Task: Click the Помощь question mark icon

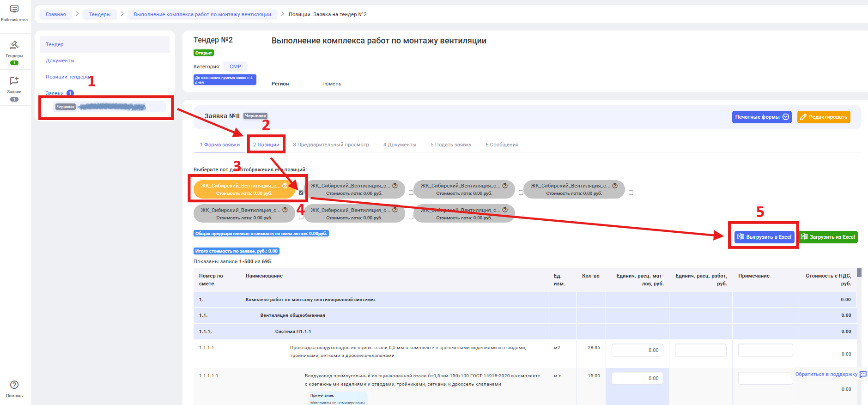Action: point(14,385)
